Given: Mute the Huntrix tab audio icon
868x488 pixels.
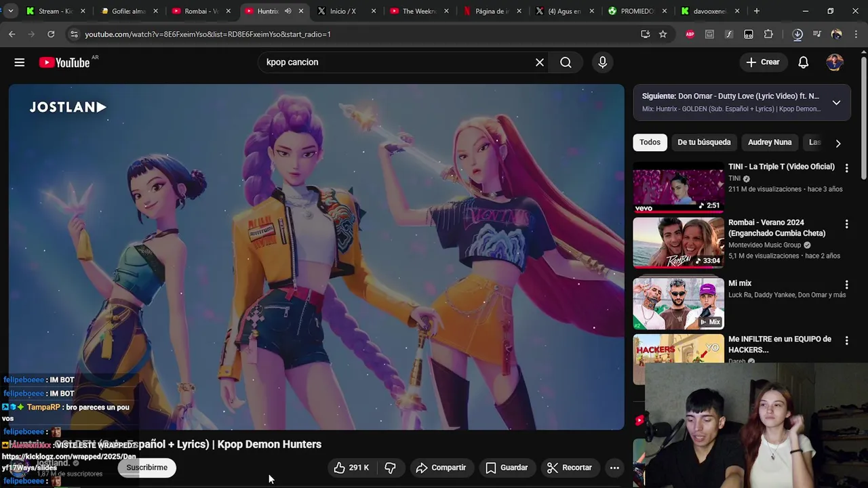Looking at the screenshot, I should click(x=288, y=11).
